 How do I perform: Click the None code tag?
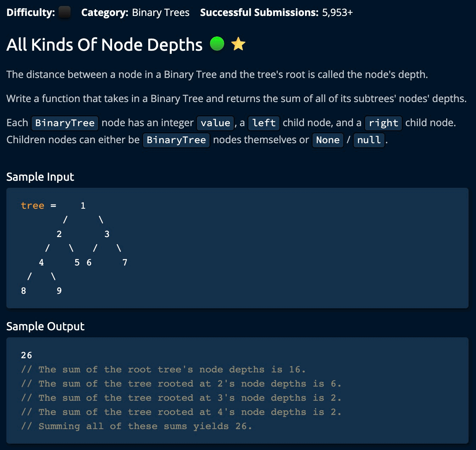(x=327, y=140)
